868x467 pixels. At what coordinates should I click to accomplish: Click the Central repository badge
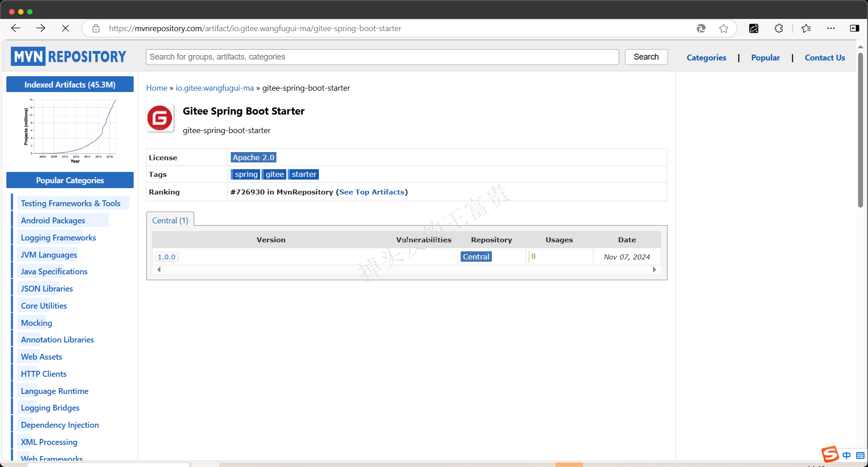tap(476, 257)
